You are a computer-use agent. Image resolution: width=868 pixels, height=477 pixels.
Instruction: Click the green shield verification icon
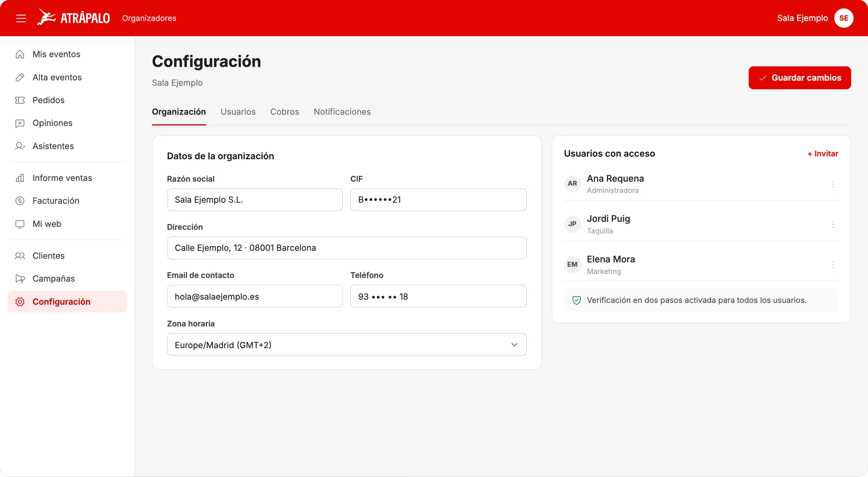(x=576, y=300)
